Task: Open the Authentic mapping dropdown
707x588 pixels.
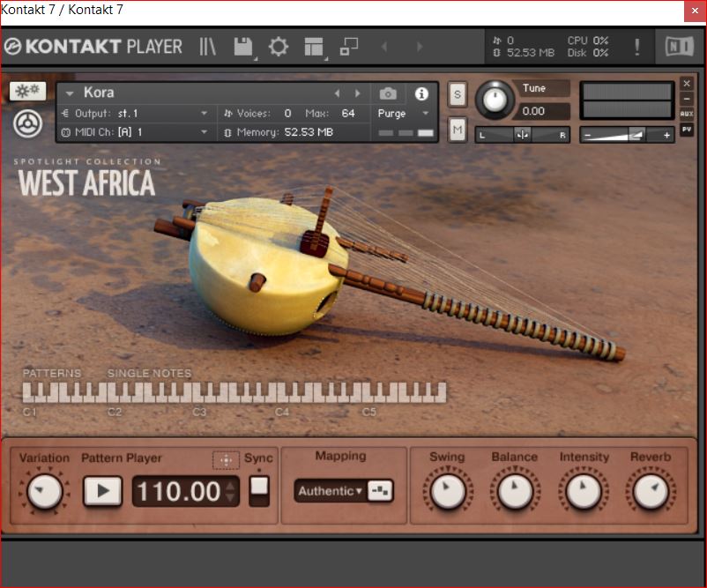Action: tap(331, 491)
